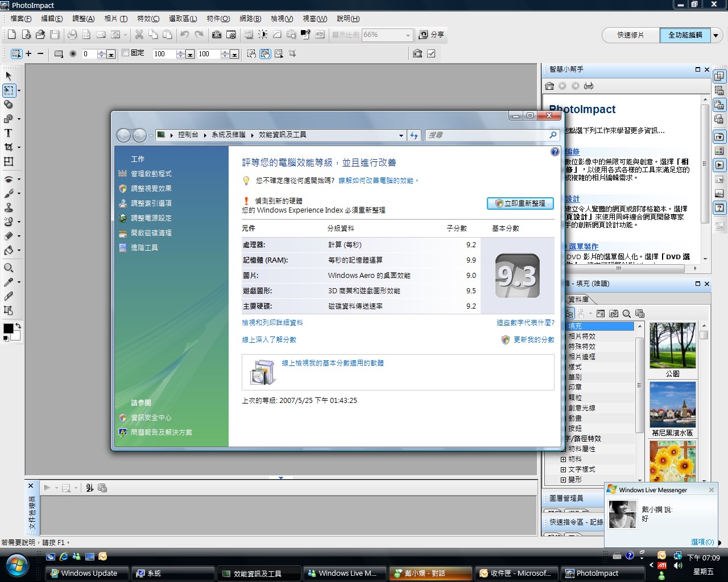Click the 這些數字代表什麼? link
The image size is (728, 582).
pyautogui.click(x=525, y=322)
